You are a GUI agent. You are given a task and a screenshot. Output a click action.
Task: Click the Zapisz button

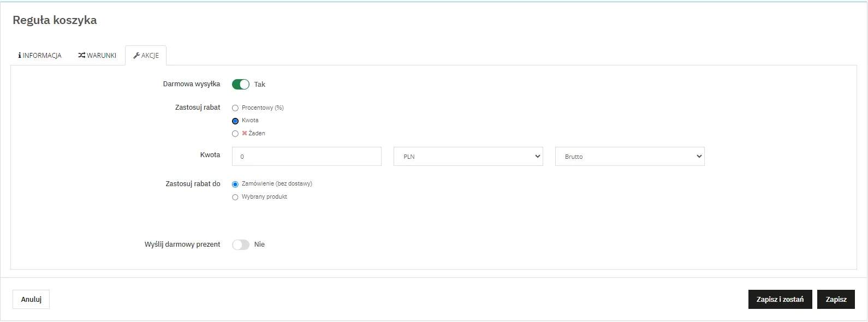click(x=835, y=300)
